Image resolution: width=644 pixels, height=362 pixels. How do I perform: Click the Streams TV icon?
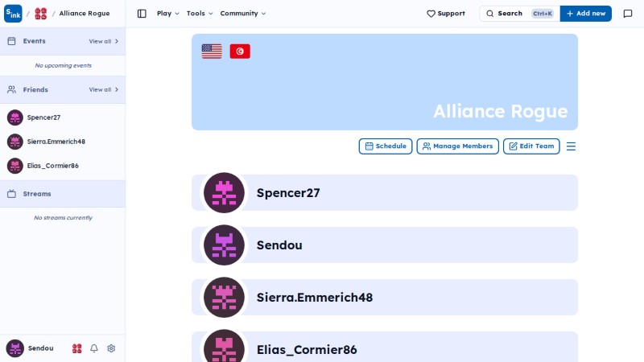(x=11, y=194)
